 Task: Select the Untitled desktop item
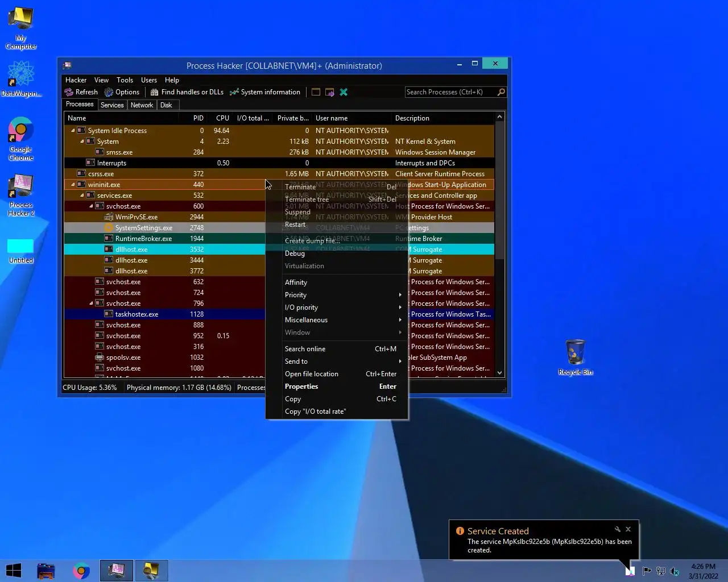[x=21, y=251]
